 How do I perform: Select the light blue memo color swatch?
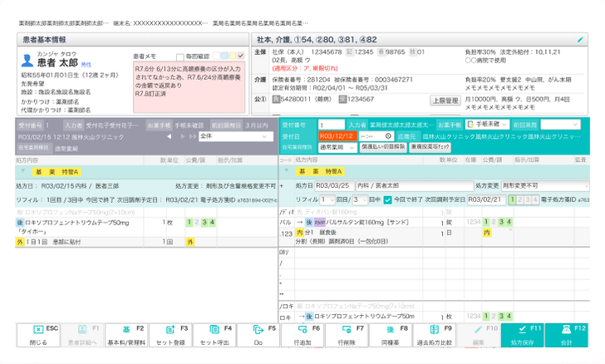tap(224, 56)
